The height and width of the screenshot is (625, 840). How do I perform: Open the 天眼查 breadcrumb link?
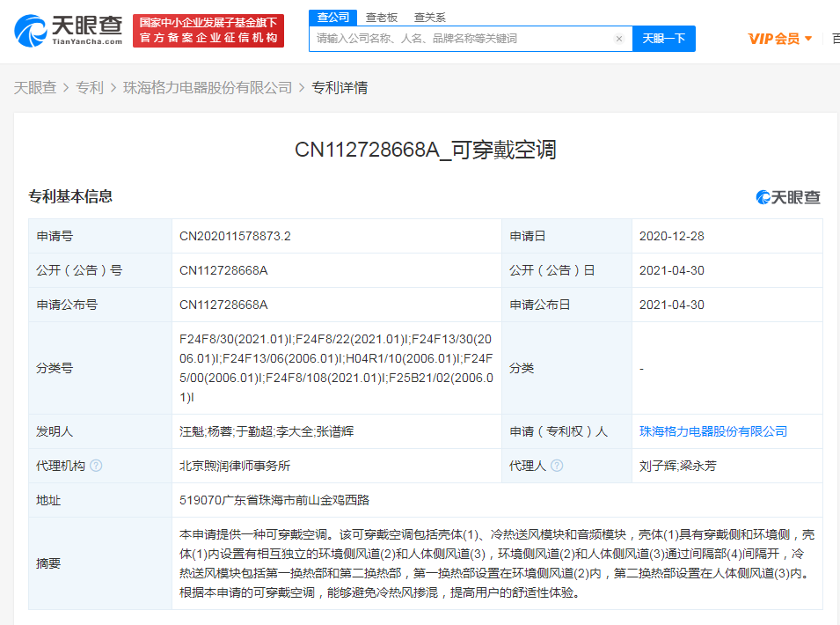35,87
